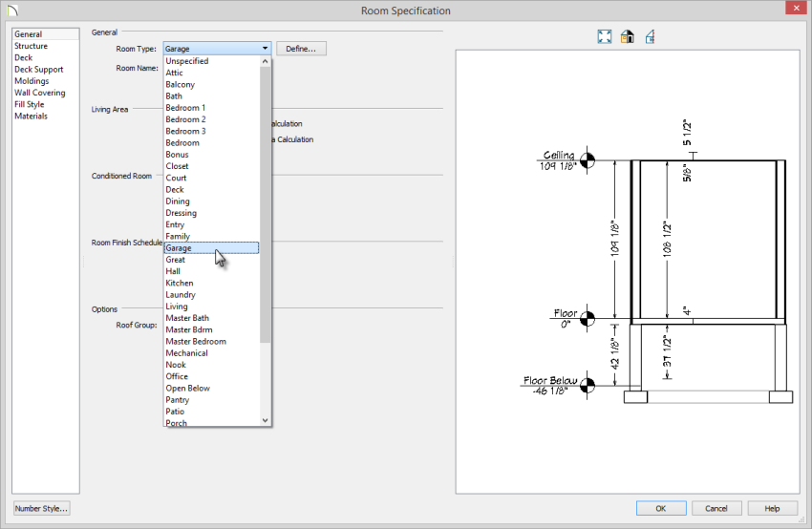Choose Open Below room type

[211, 389]
